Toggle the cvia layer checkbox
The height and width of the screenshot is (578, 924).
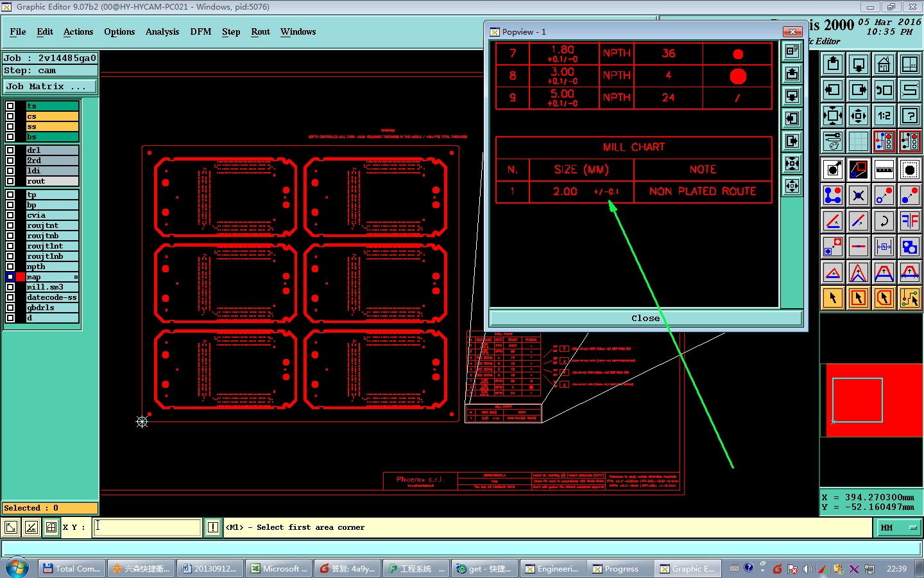(10, 215)
